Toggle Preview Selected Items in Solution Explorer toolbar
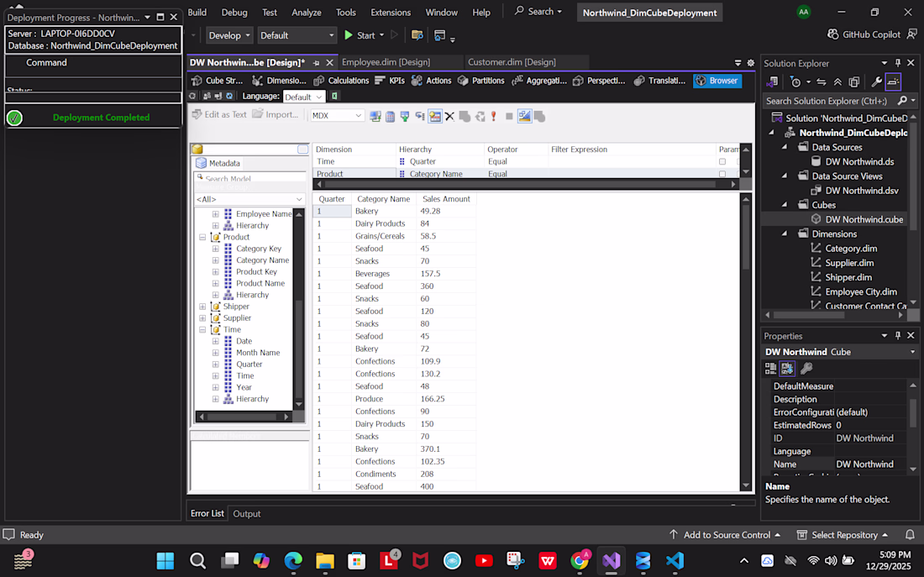The height and width of the screenshot is (577, 924). pyautogui.click(x=893, y=82)
